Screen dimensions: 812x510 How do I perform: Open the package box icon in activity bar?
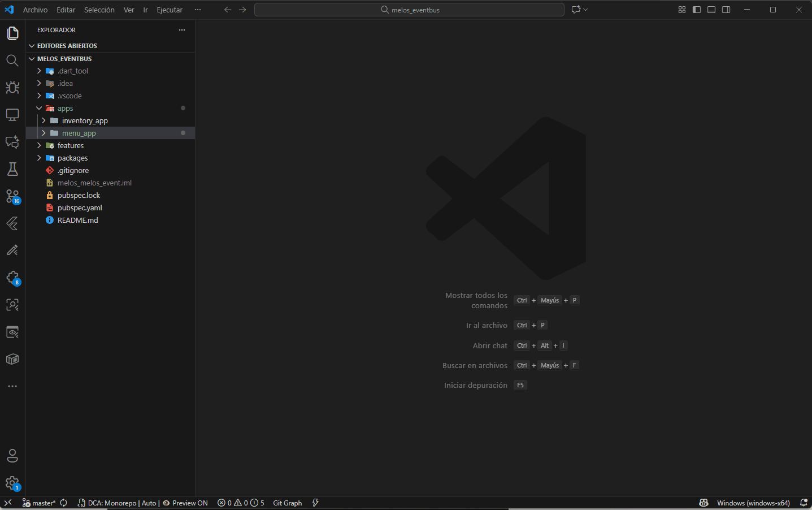point(12,359)
